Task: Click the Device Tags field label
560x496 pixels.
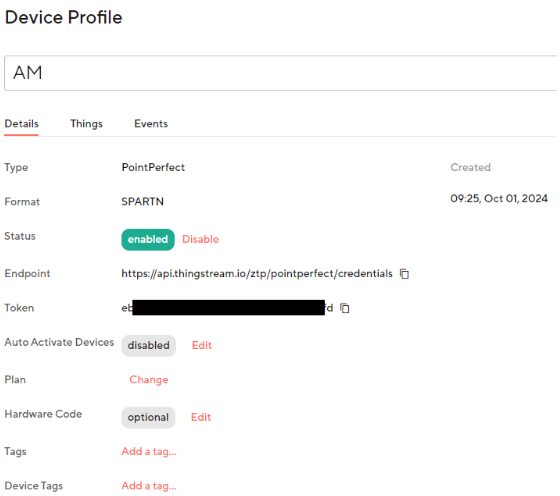Action: pos(34,486)
